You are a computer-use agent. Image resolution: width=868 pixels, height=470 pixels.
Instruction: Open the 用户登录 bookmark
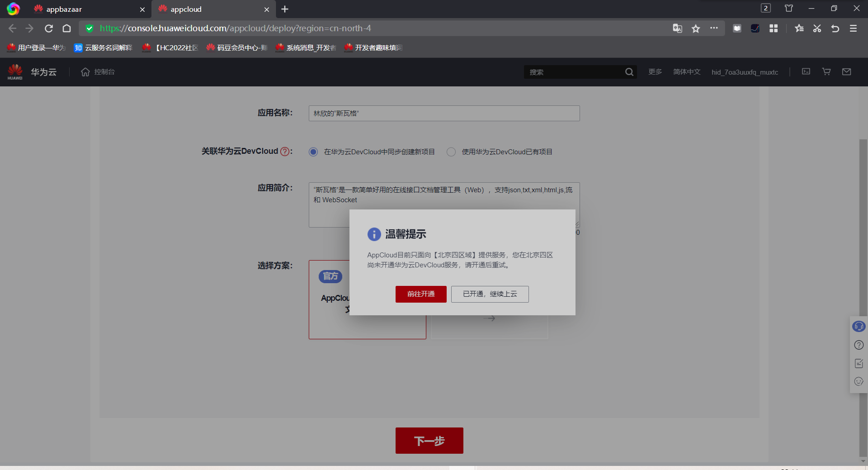tap(37, 48)
